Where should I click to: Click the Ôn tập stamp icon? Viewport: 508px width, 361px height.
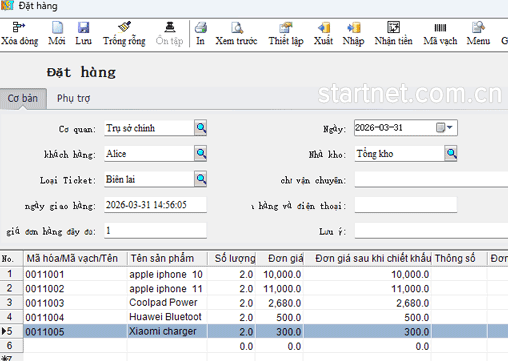coord(170,27)
